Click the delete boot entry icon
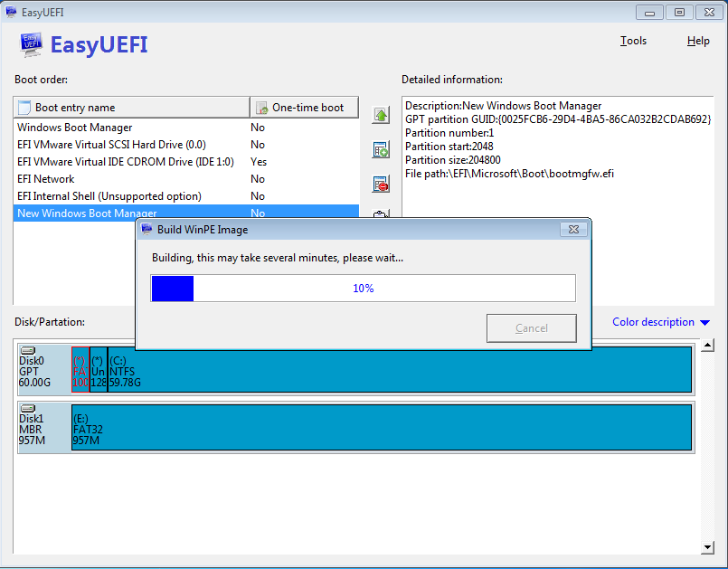 tap(381, 184)
